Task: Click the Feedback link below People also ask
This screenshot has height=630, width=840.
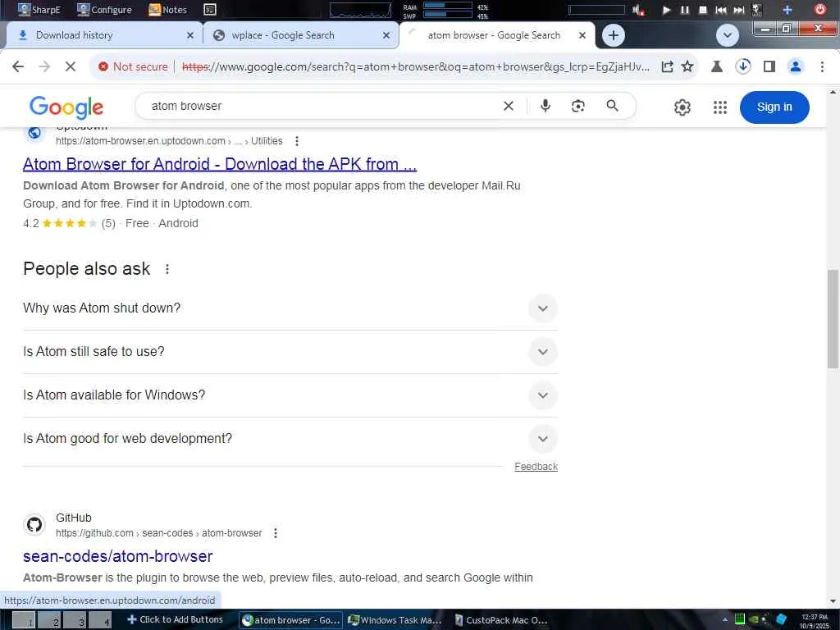Action: pos(536,467)
